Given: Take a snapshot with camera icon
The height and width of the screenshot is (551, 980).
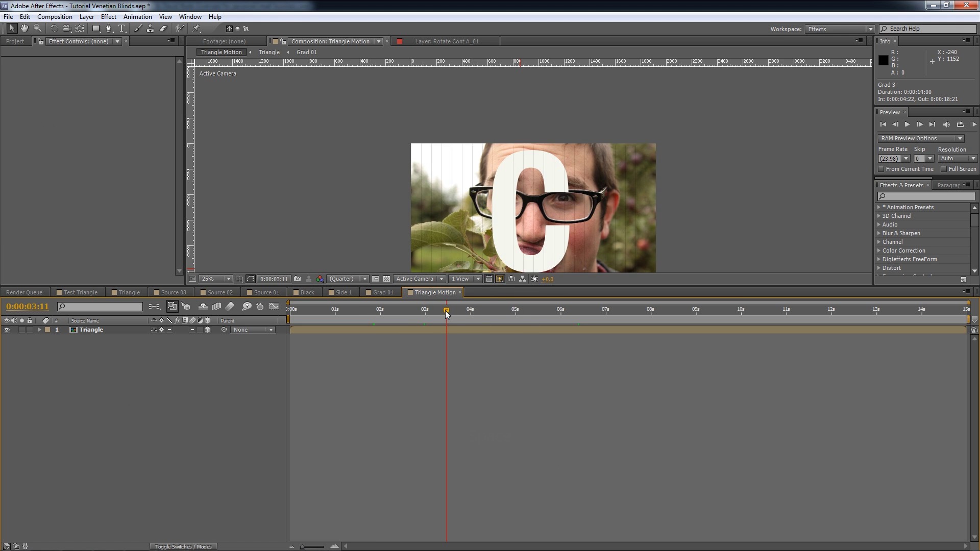Looking at the screenshot, I should click(297, 279).
